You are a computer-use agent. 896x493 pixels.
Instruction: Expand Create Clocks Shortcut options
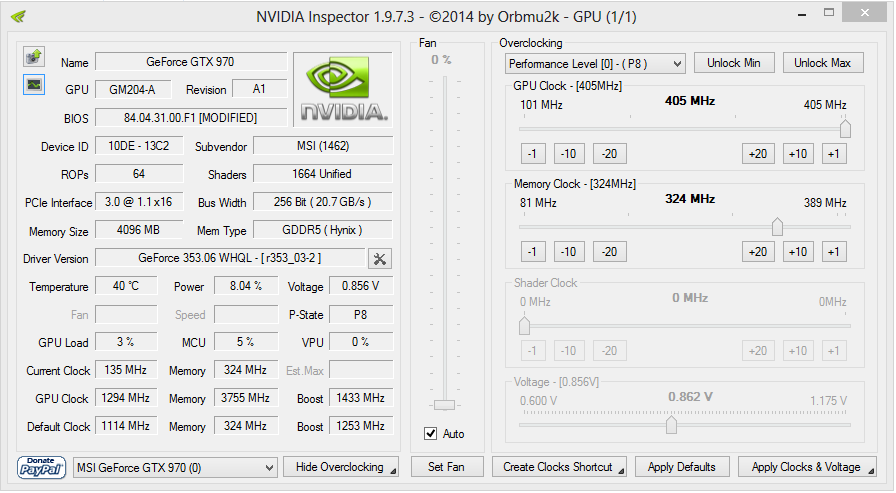pos(621,471)
